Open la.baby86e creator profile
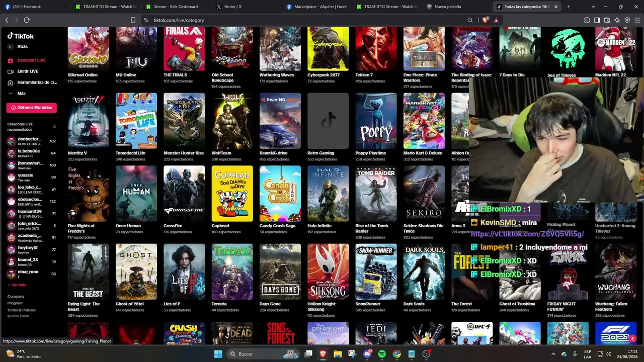The image size is (644, 362). click(31, 153)
